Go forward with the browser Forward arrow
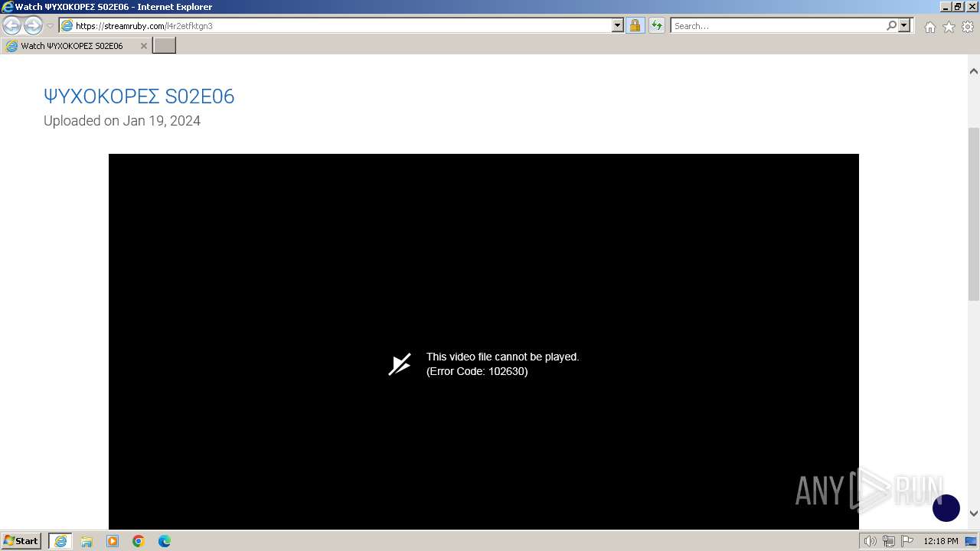The image size is (980, 551). [x=33, y=26]
